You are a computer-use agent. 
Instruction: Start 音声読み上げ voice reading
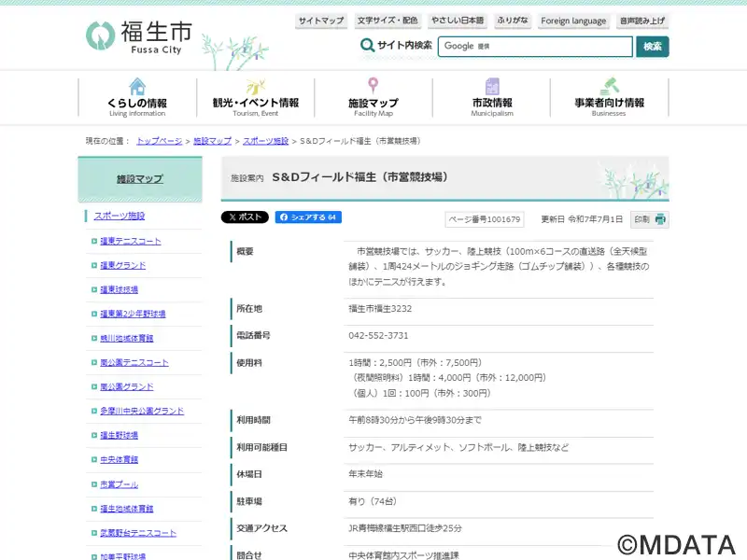(642, 21)
